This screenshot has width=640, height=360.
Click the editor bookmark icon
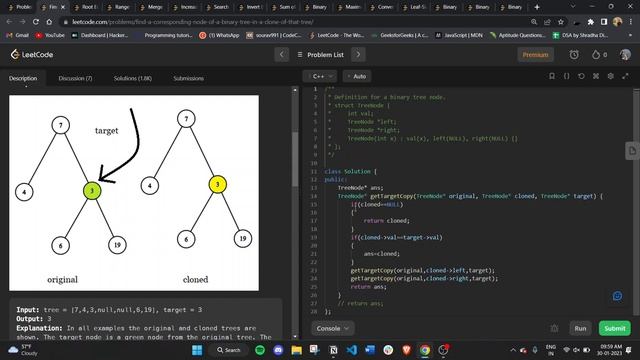(x=552, y=76)
